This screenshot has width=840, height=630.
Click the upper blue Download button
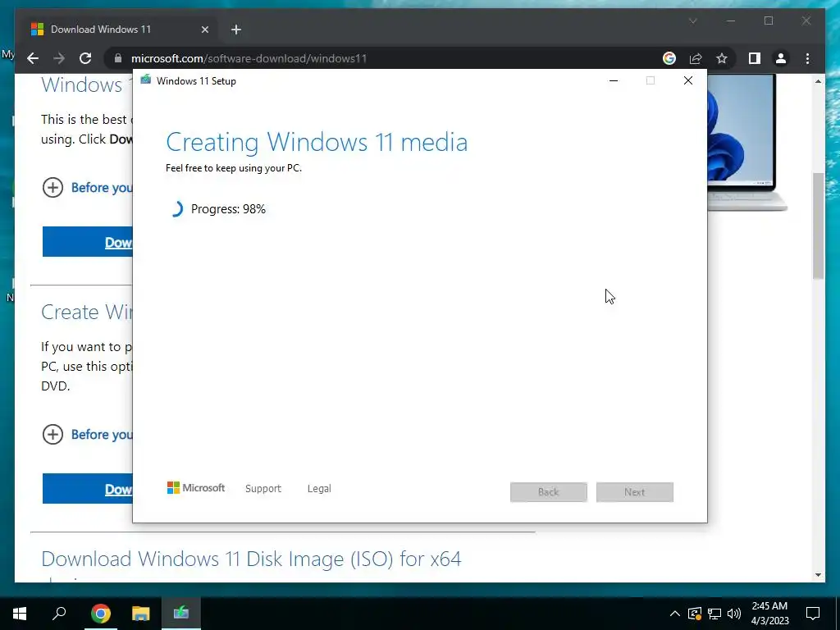click(88, 242)
